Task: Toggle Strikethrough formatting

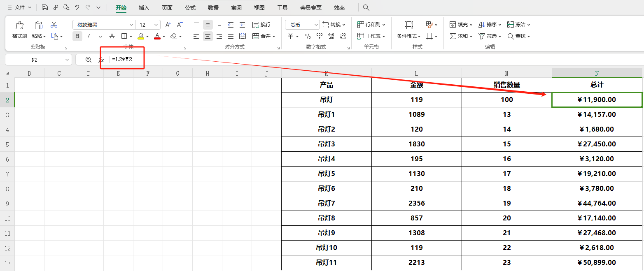Action: (x=112, y=36)
